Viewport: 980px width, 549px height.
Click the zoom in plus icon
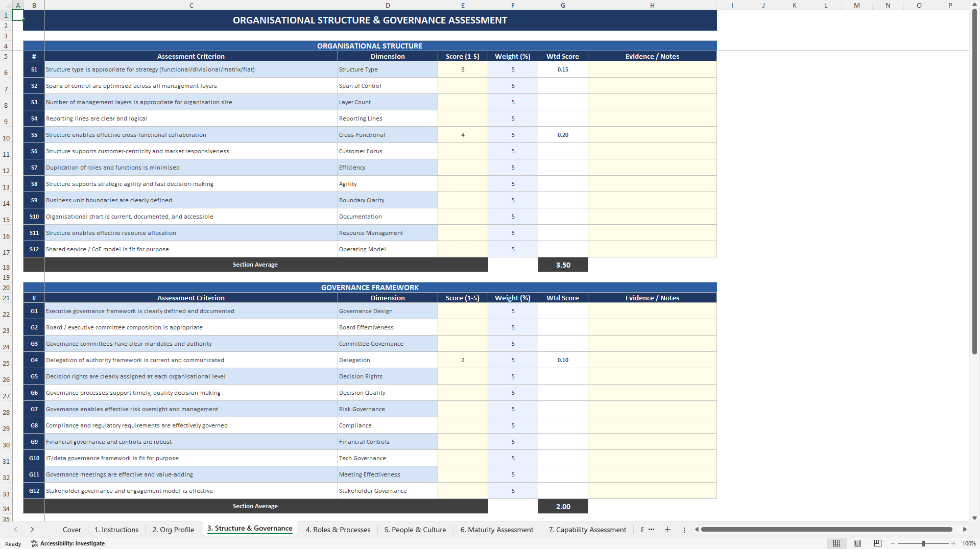pos(953,543)
